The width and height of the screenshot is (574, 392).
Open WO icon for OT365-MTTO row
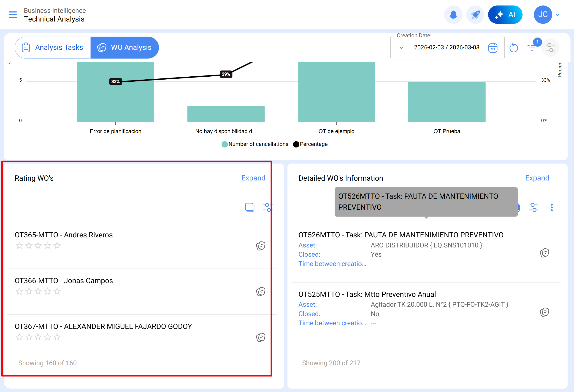pos(261,246)
